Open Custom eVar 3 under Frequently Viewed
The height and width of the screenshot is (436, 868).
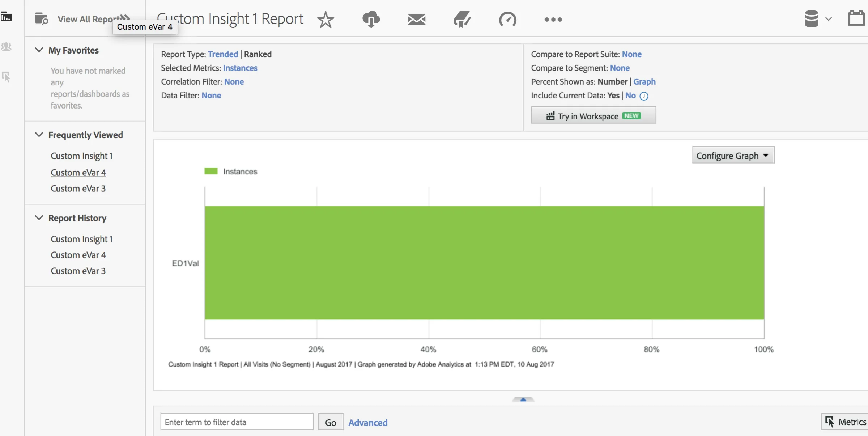(x=78, y=188)
